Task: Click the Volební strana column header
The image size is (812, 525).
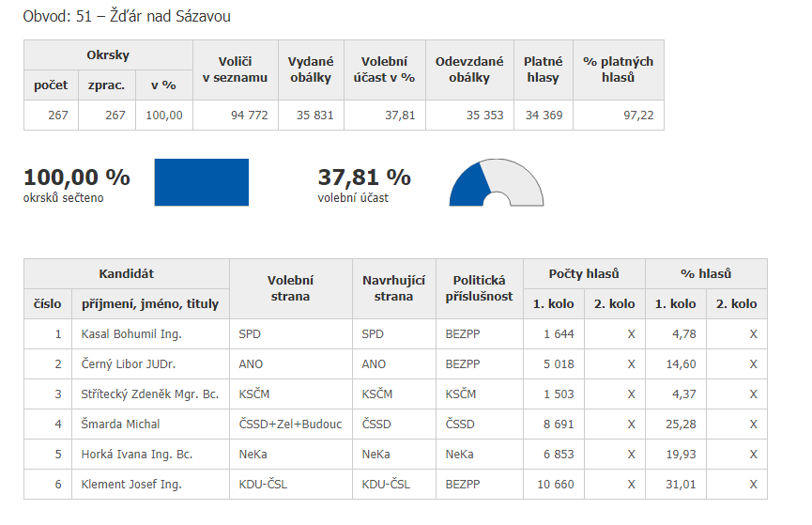Action: tap(290, 288)
